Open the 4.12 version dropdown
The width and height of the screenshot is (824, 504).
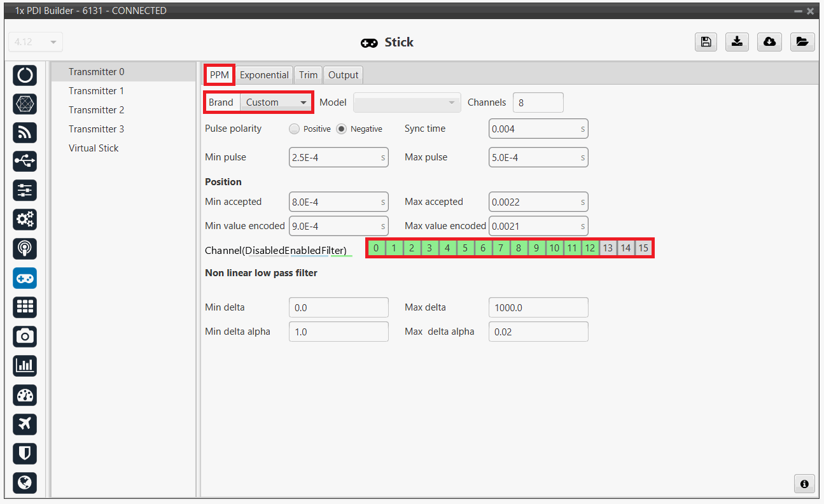(36, 42)
